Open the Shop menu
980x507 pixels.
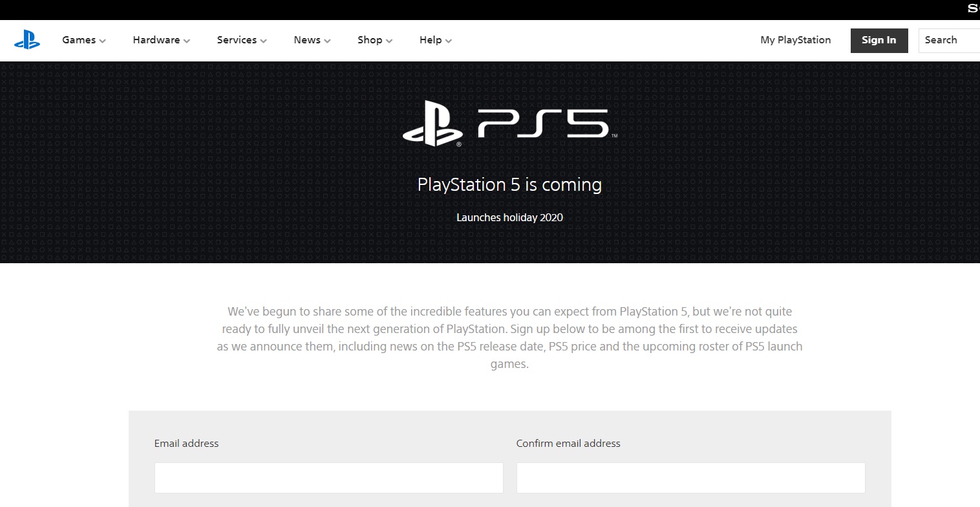(x=370, y=40)
